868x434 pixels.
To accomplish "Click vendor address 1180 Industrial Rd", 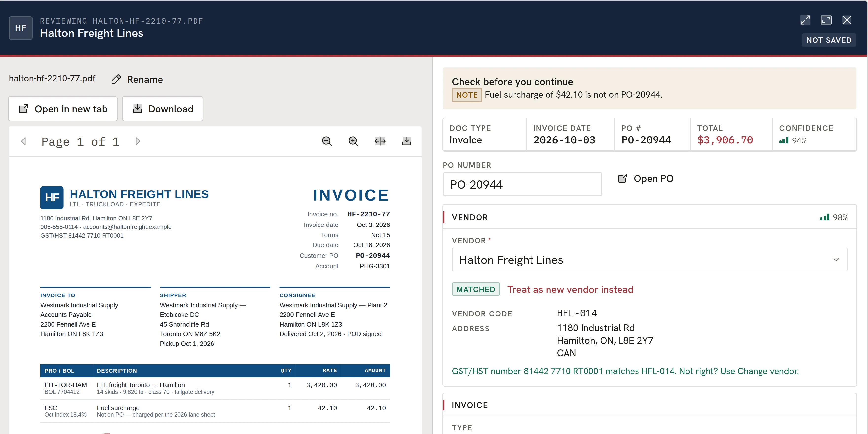I will pos(595,328).
